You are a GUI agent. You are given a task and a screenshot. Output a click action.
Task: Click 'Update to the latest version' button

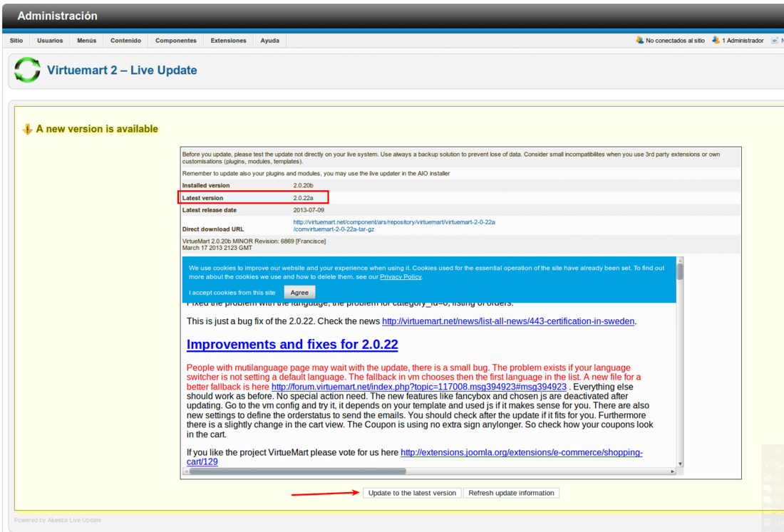412,493
